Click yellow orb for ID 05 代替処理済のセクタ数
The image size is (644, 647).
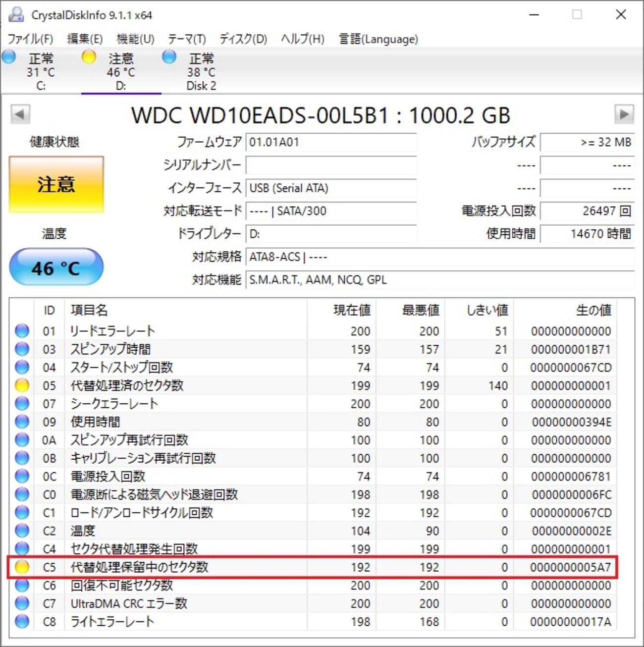pyautogui.click(x=22, y=385)
